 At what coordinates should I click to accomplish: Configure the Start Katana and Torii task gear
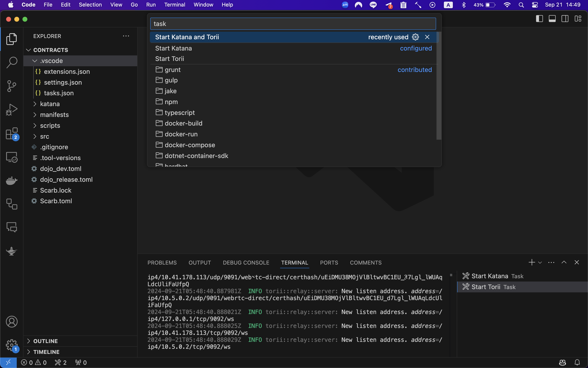[x=415, y=37]
